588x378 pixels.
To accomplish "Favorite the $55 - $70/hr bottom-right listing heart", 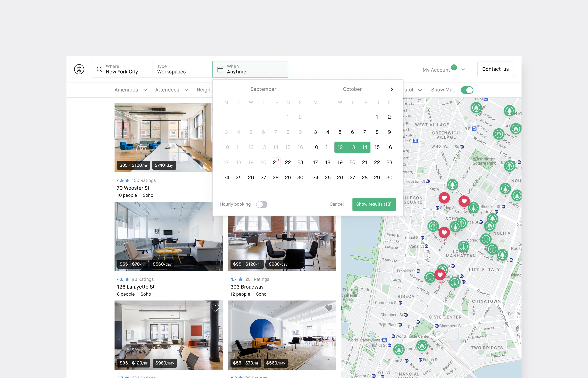I will pyautogui.click(x=329, y=308).
